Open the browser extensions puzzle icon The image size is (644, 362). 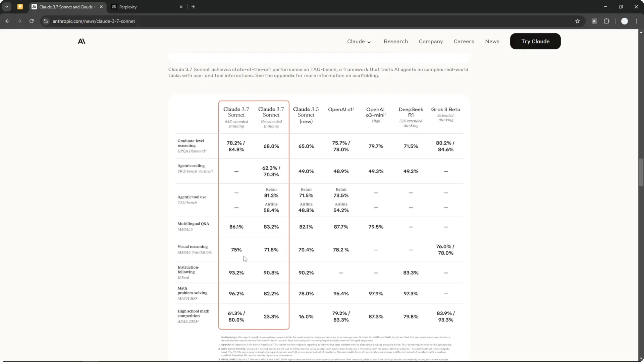(x=607, y=21)
